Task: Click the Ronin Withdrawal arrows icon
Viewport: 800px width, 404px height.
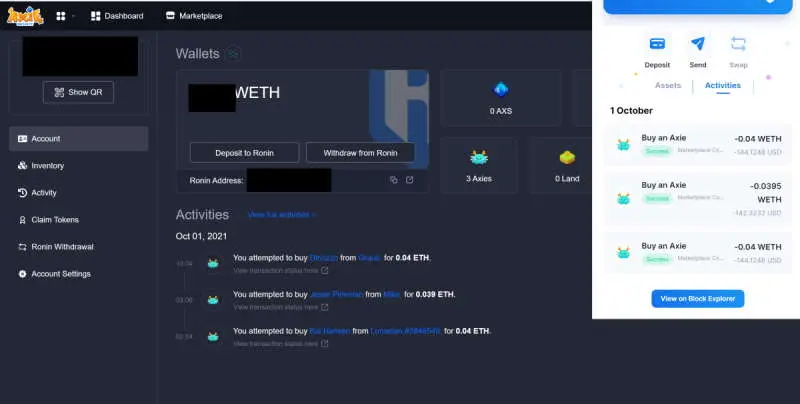Action: (22, 247)
